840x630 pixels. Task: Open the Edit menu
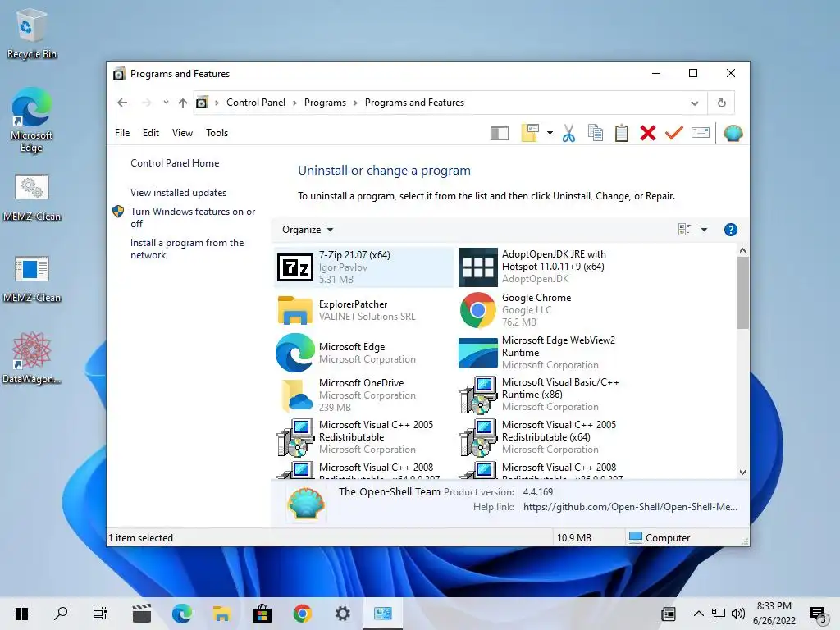click(x=151, y=133)
